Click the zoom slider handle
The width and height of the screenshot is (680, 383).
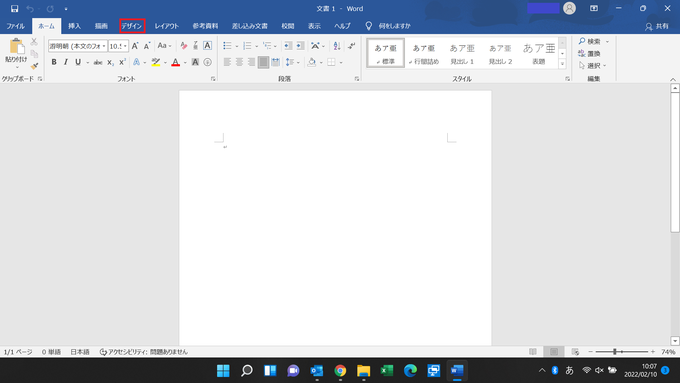coord(615,352)
